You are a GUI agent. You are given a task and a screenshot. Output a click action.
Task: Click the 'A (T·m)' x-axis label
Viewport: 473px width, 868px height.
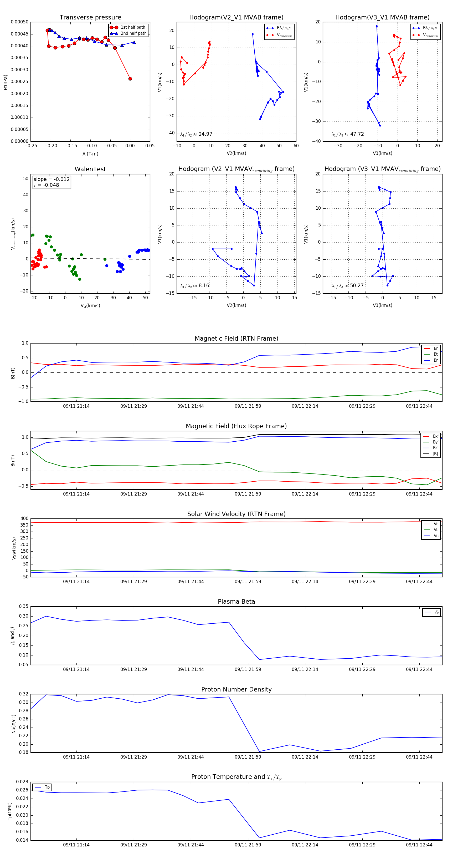[90, 154]
